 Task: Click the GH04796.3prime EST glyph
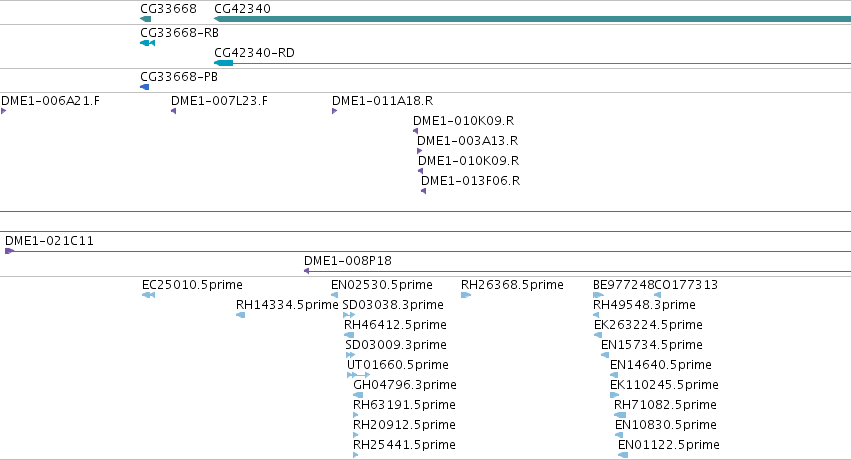click(358, 395)
